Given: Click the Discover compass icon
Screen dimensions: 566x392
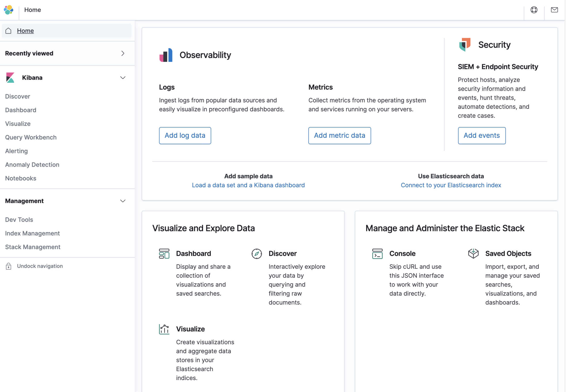Looking at the screenshot, I should pyautogui.click(x=257, y=254).
